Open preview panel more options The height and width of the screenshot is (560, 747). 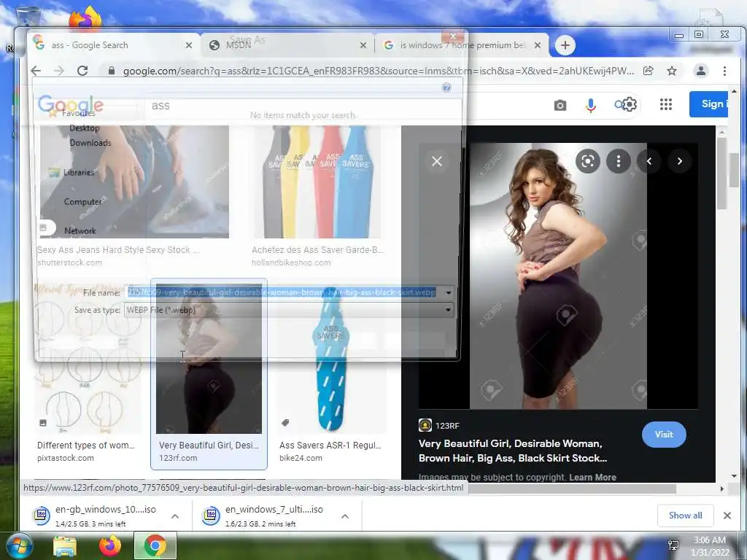(619, 161)
